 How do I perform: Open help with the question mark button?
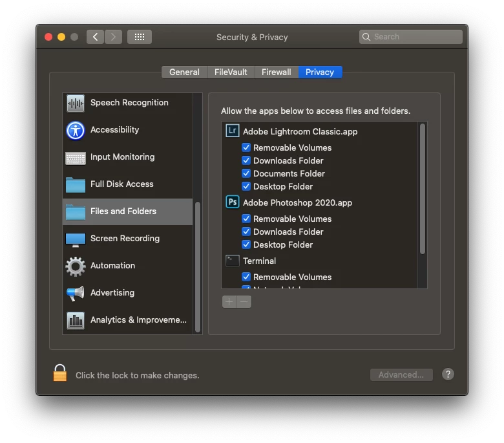click(448, 374)
